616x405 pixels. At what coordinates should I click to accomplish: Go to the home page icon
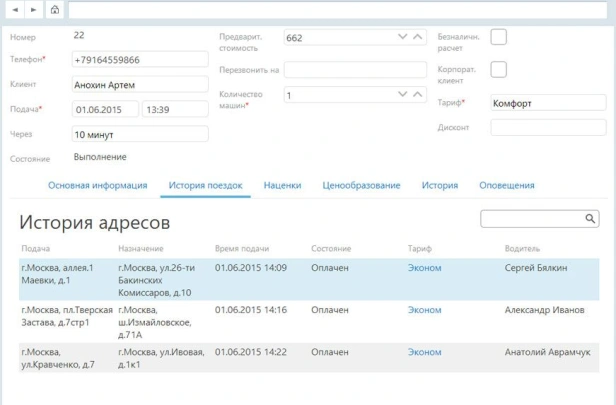(54, 10)
